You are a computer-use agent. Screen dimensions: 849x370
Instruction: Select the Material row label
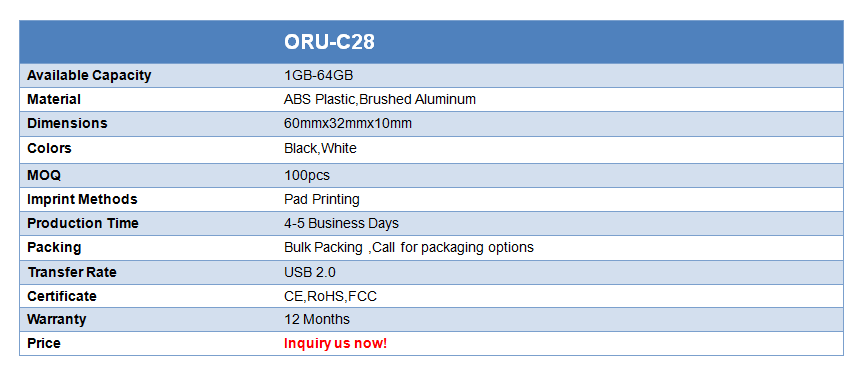pos(54,100)
